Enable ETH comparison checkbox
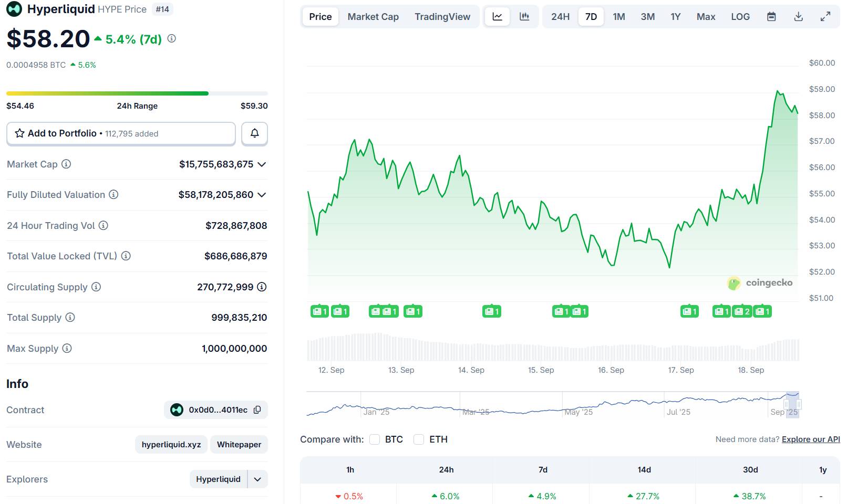This screenshot has width=847, height=504. pyautogui.click(x=419, y=439)
